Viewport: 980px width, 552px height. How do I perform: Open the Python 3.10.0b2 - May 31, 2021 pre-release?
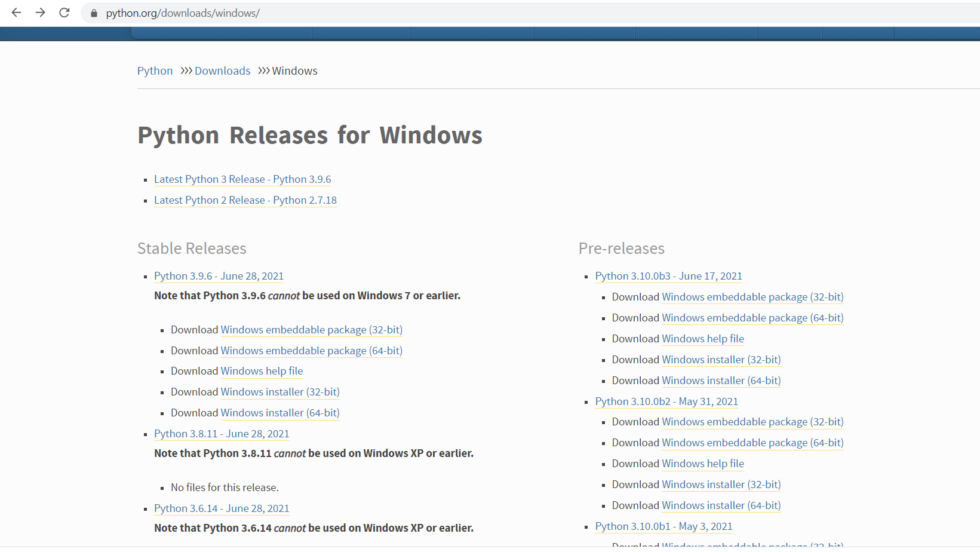tap(667, 401)
